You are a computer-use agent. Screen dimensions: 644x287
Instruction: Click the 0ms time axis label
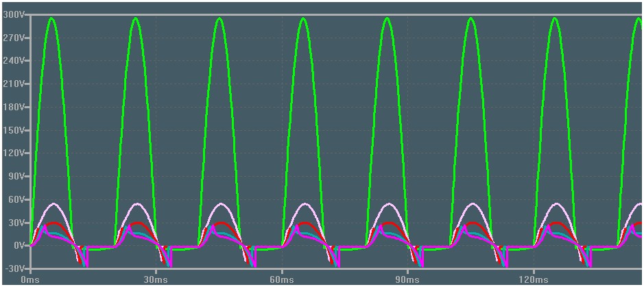pos(31,279)
